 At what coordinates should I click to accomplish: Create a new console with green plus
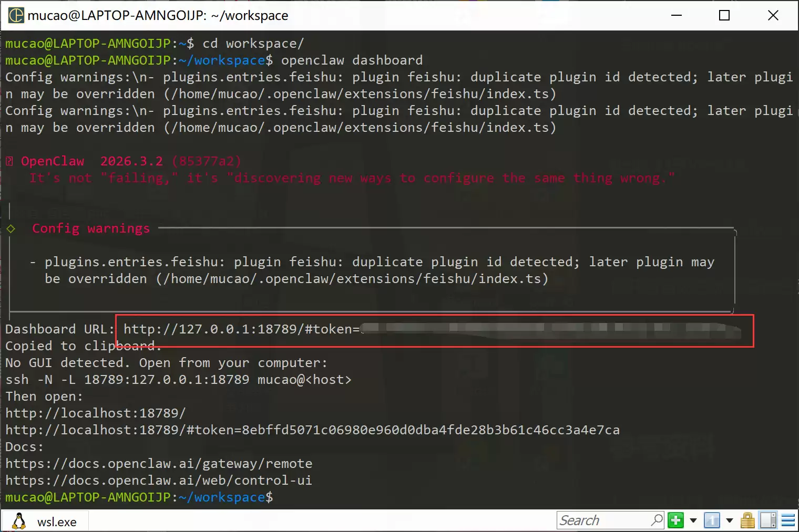pos(676,520)
